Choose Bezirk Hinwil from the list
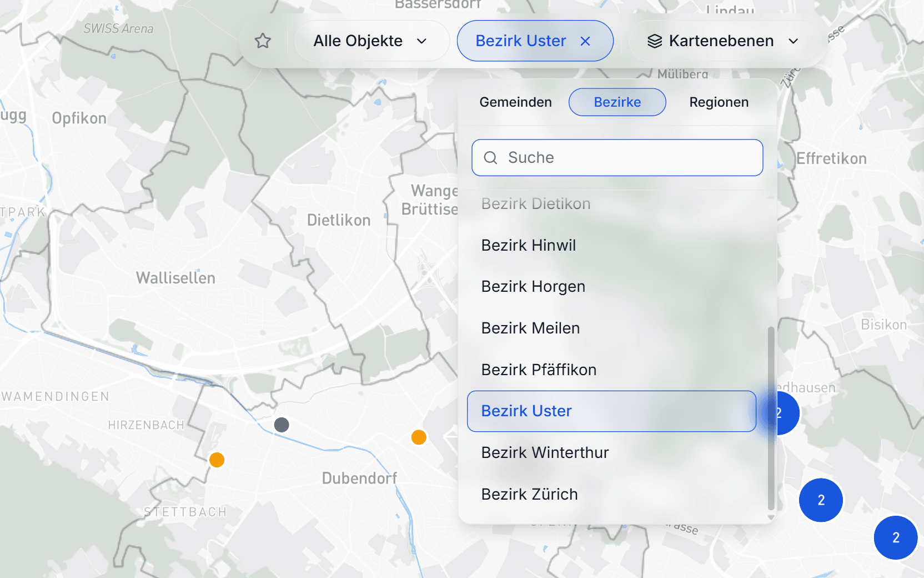The width and height of the screenshot is (924, 578). pos(612,245)
